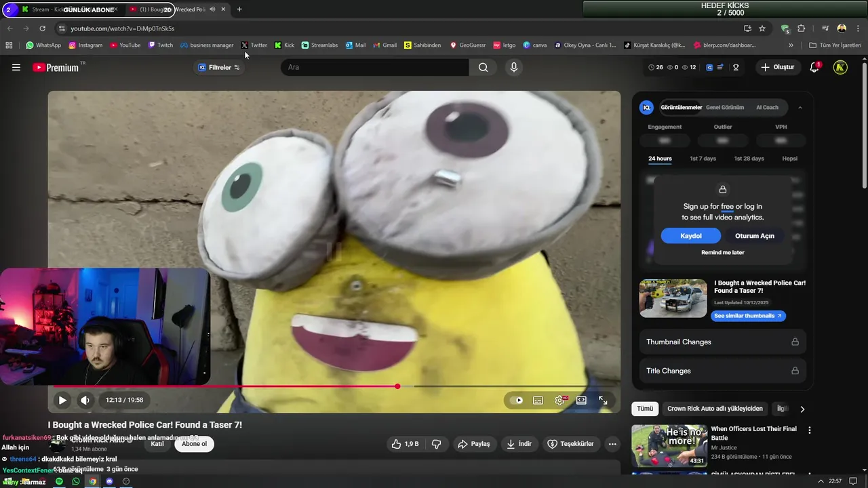The image size is (868, 488).
Task: Bookmark this page with the star icon
Action: click(x=762, y=28)
